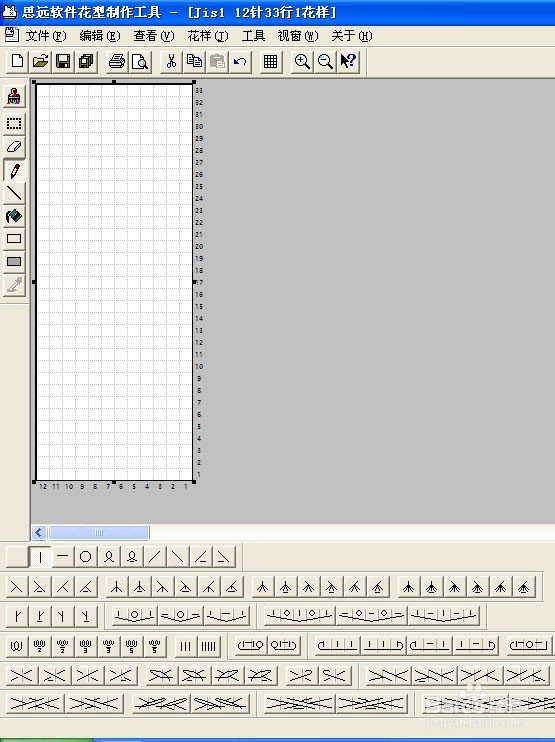Save the pattern with the floppy icon
This screenshot has height=742, width=555.
pyautogui.click(x=63, y=62)
